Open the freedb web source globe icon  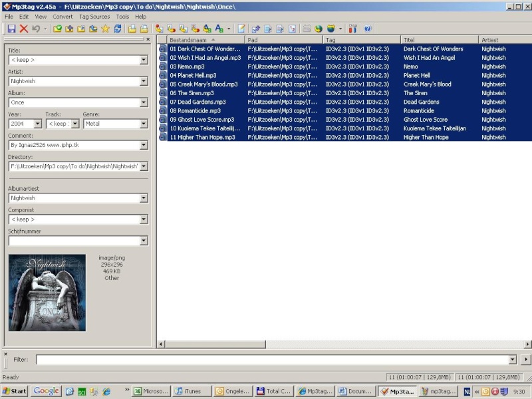click(x=319, y=29)
